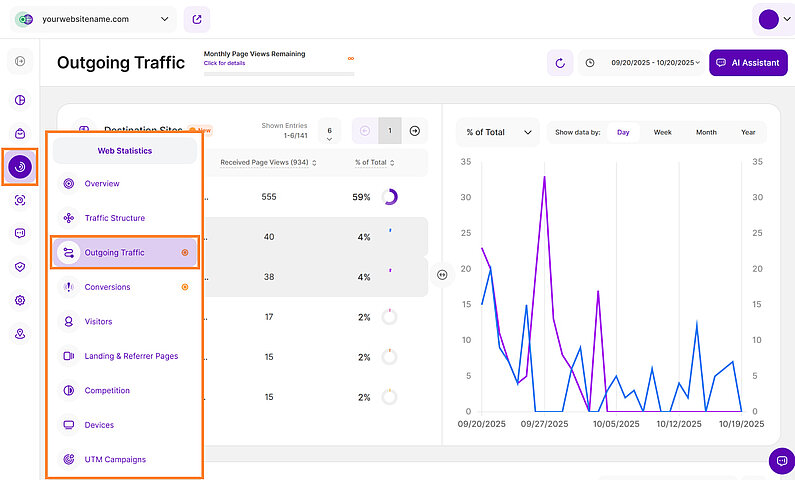Show data by Day

623,132
